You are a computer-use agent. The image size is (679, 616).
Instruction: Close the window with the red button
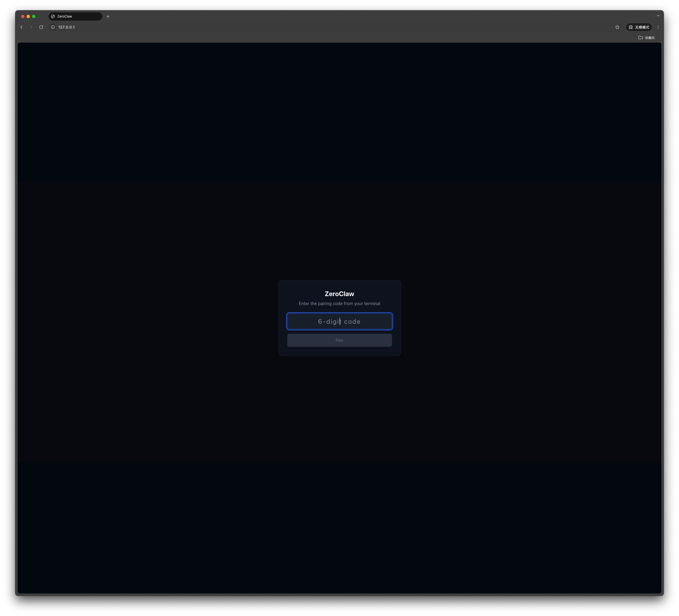[22, 16]
